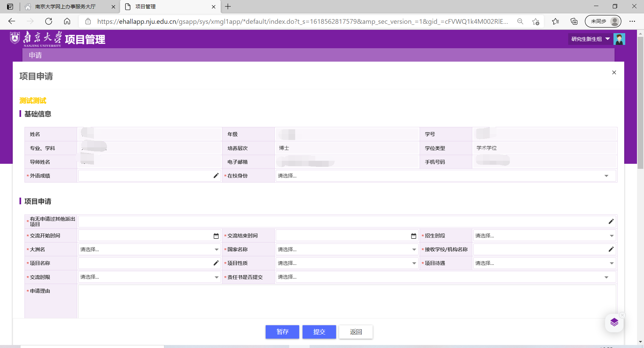Open the 招生时段 dropdown
This screenshot has height=348, width=644.
pos(544,236)
